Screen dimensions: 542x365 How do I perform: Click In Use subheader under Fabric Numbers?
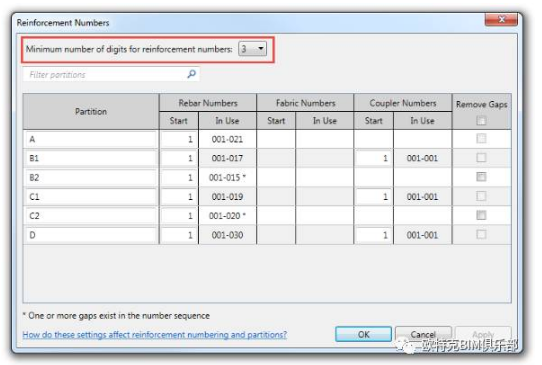click(325, 121)
